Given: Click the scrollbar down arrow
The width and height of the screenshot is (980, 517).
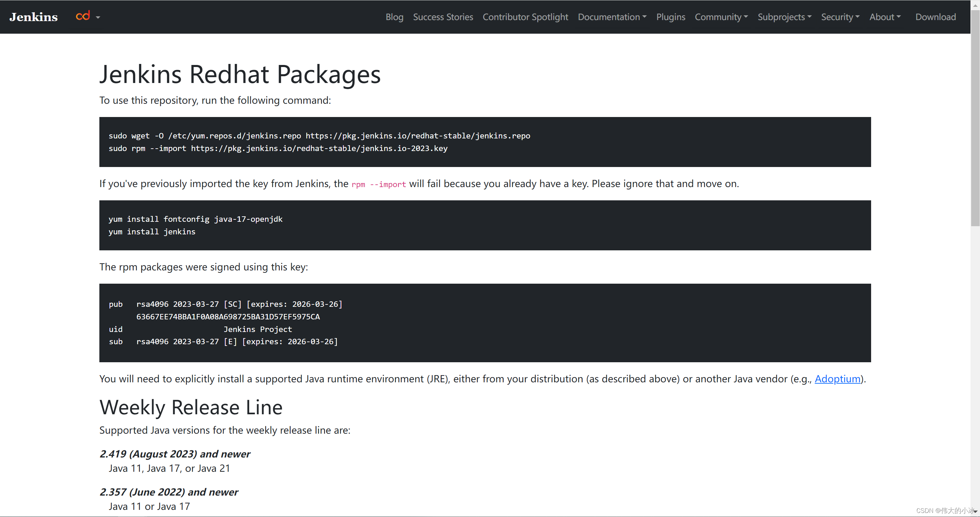Looking at the screenshot, I should click(975, 512).
